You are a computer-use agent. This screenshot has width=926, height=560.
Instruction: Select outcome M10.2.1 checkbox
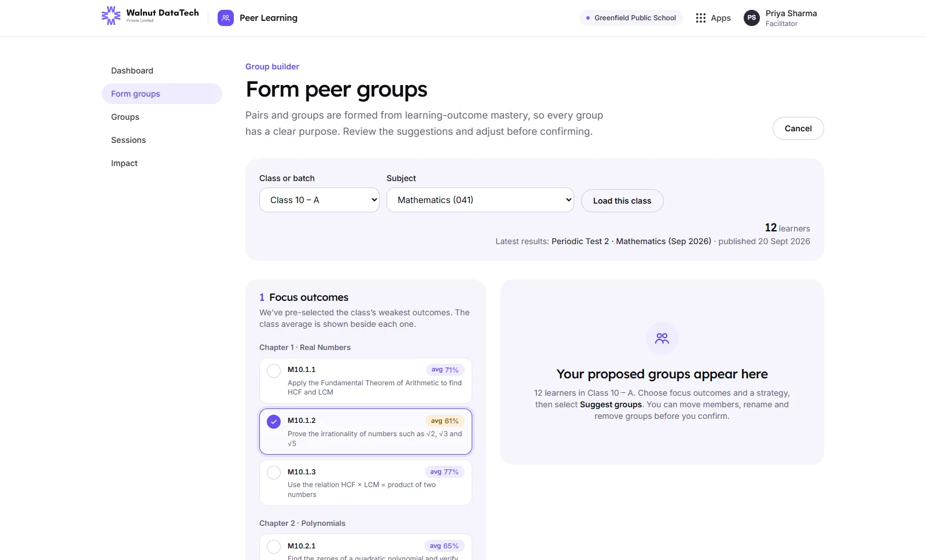[274, 547]
